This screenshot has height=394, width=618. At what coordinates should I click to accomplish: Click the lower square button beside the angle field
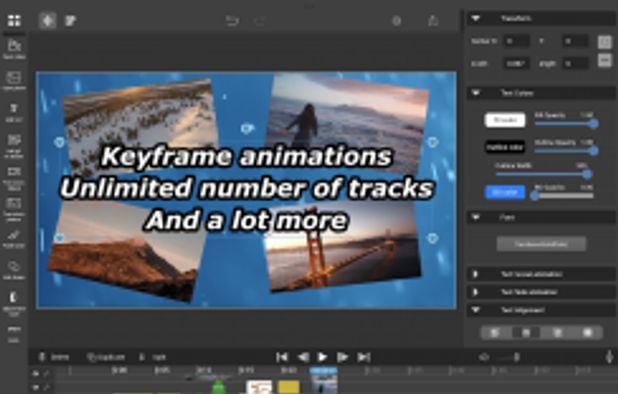(605, 60)
